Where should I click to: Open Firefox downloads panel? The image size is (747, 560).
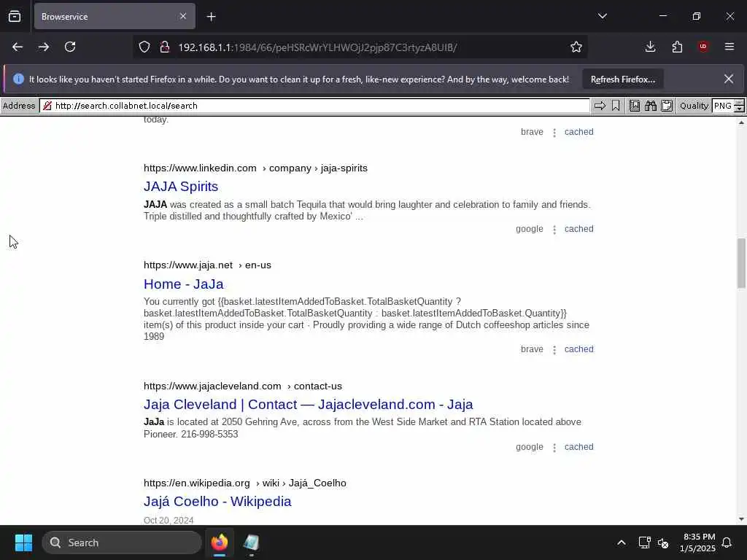pyautogui.click(x=650, y=47)
